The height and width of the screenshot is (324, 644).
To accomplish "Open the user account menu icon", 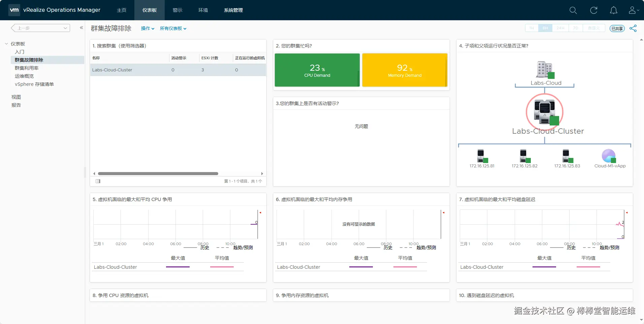I will [x=634, y=10].
